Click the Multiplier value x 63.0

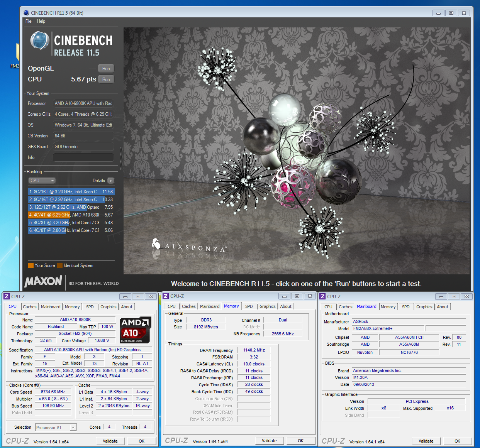pyautogui.click(x=53, y=399)
